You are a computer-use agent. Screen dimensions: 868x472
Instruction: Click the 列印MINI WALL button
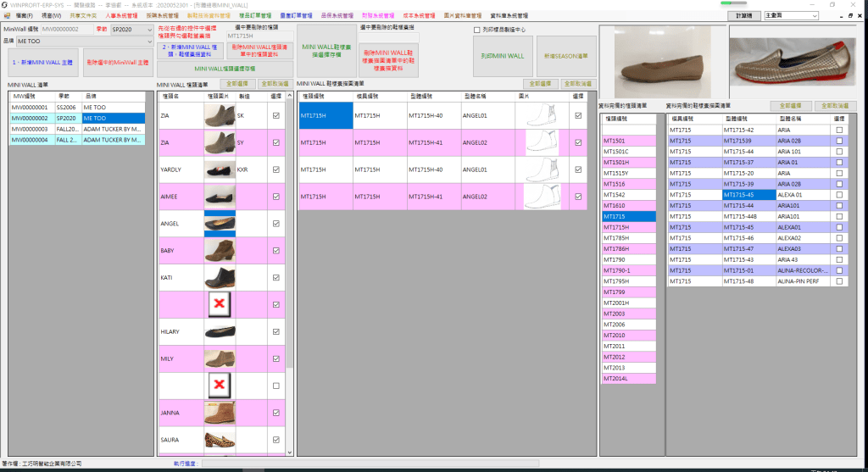[x=503, y=55]
